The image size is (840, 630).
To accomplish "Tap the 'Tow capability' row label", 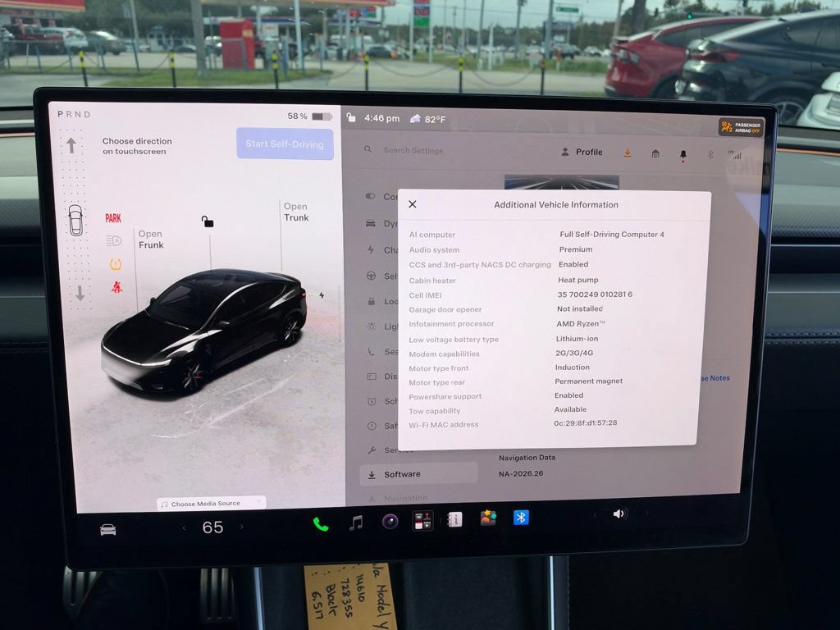I will [435, 411].
